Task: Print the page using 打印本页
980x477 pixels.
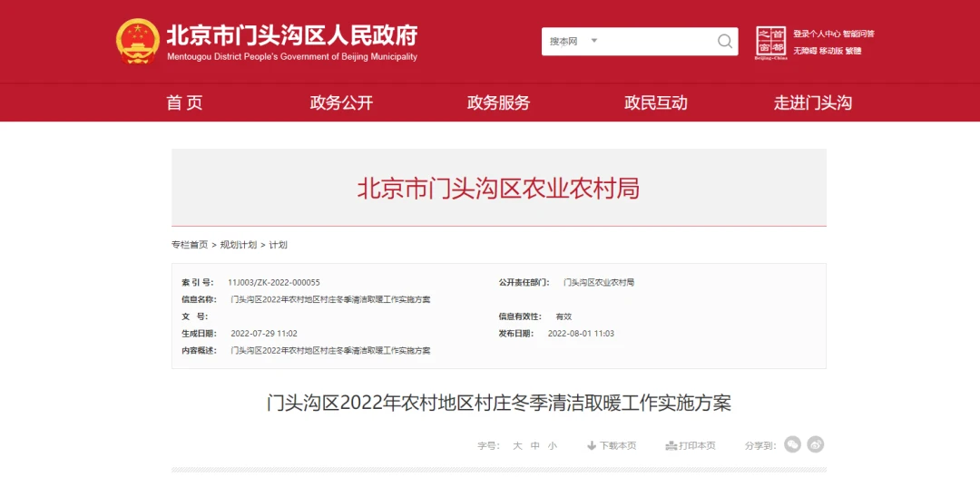Action: tap(691, 445)
